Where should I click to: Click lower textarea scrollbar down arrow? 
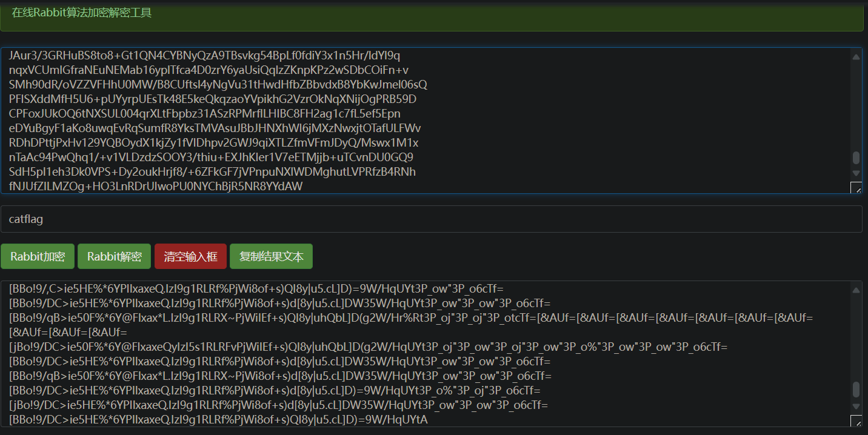[856, 407]
